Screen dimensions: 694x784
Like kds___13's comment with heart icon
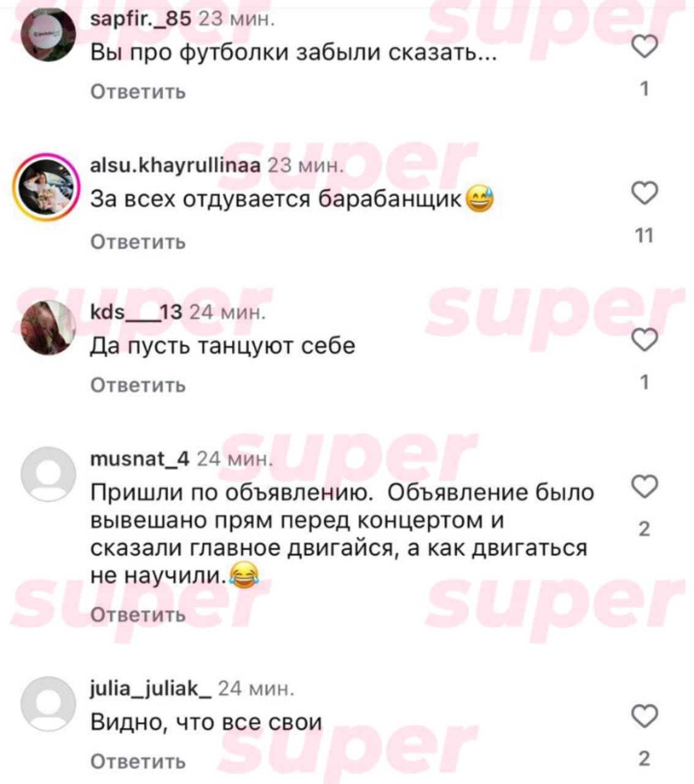click(x=644, y=340)
